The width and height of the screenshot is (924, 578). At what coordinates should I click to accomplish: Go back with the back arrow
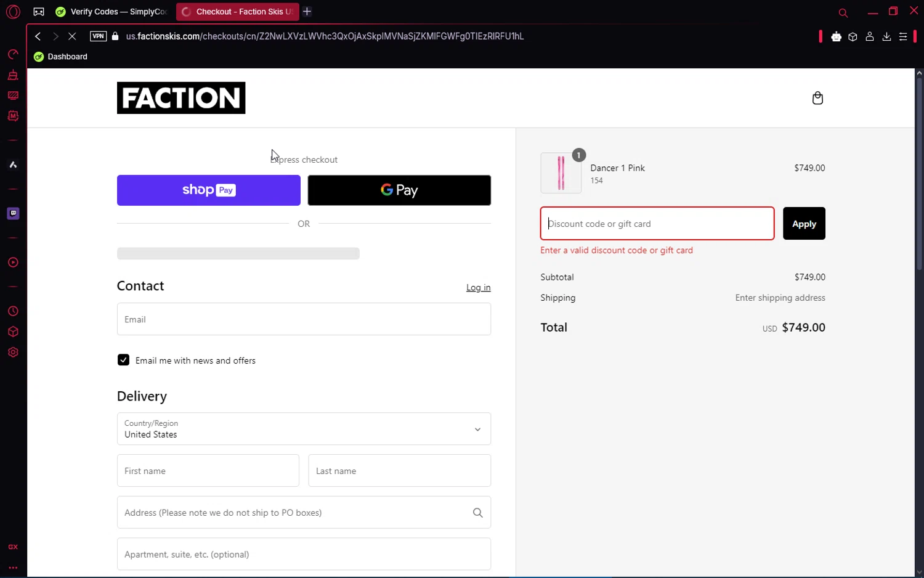38,36
